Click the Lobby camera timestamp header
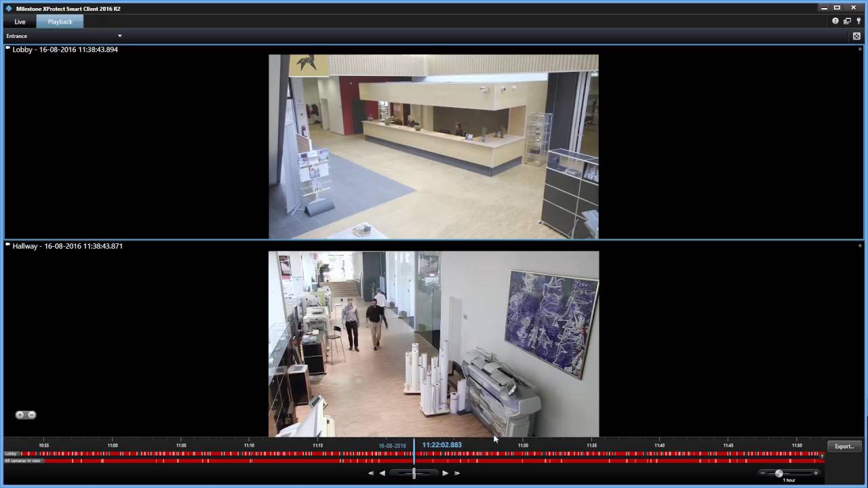868x488 pixels. pyautogui.click(x=65, y=49)
